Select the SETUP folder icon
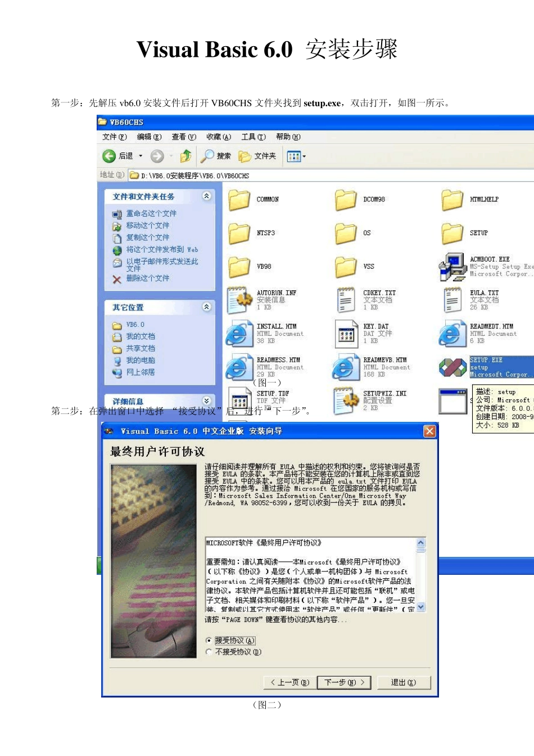Image resolution: width=534 pixels, height=756 pixels. click(x=452, y=233)
